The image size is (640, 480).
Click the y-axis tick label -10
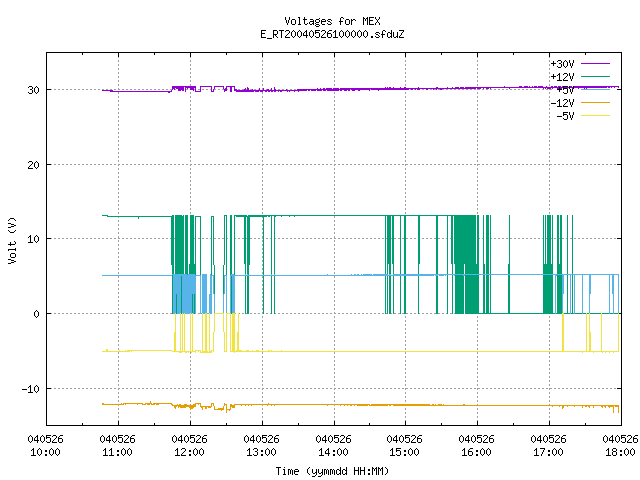pyautogui.click(x=31, y=389)
